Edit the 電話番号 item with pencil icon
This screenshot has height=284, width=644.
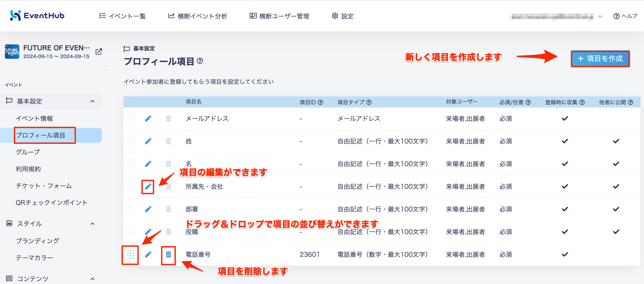148,255
